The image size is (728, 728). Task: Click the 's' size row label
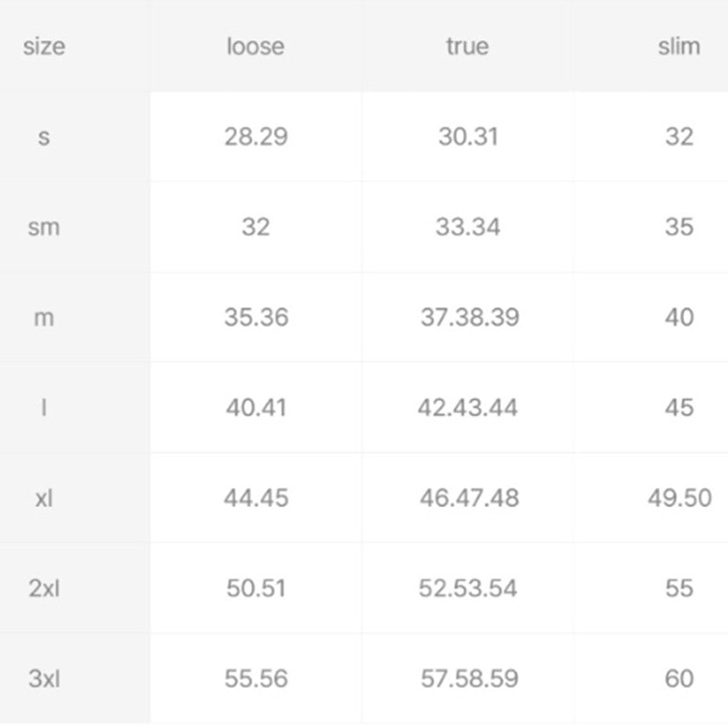[44, 136]
